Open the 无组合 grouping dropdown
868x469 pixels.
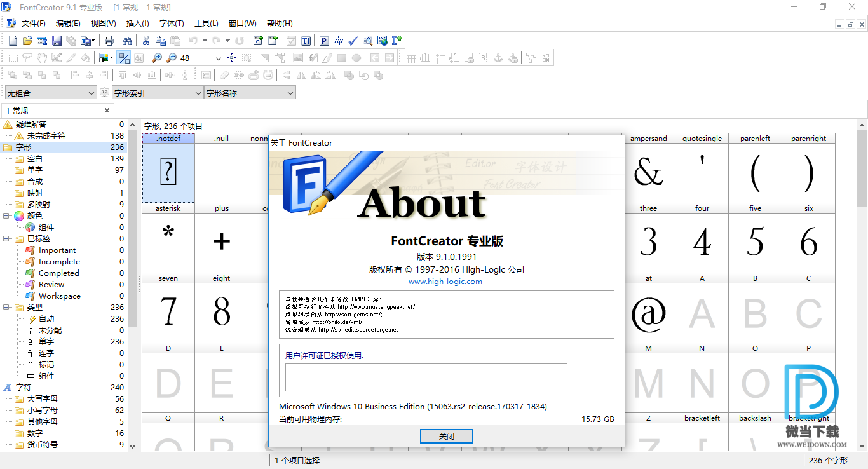point(50,93)
